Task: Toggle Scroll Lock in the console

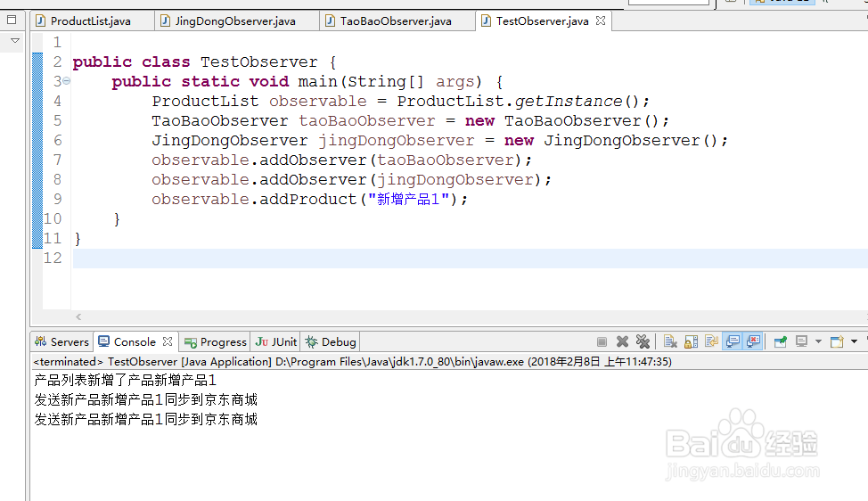Action: (691, 341)
